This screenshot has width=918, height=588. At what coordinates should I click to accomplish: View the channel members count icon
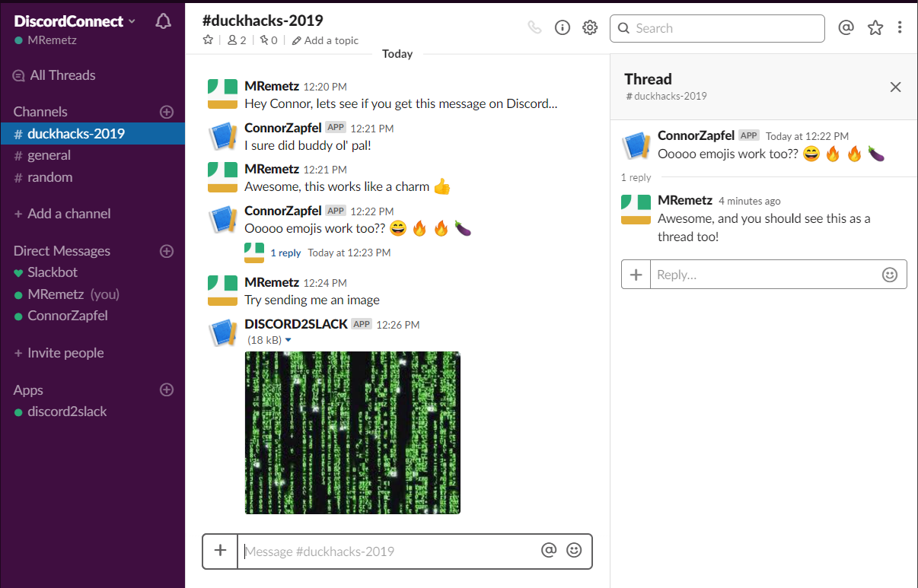coord(237,40)
